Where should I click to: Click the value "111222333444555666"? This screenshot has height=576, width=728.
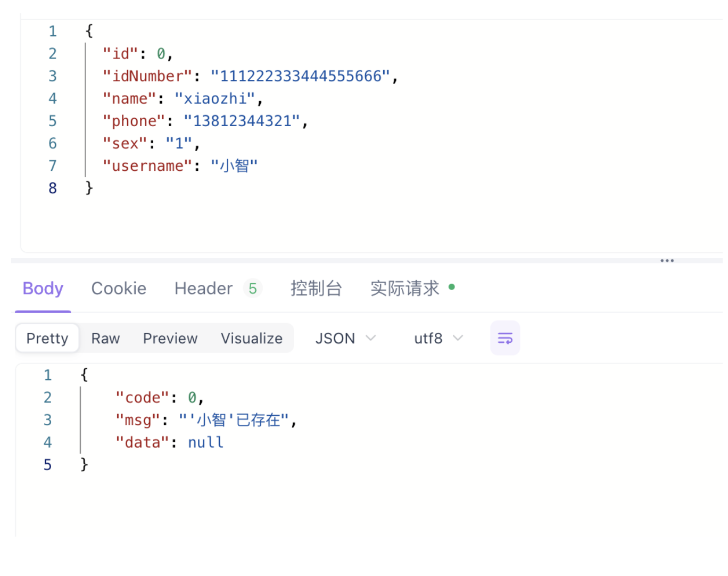pyautogui.click(x=301, y=76)
